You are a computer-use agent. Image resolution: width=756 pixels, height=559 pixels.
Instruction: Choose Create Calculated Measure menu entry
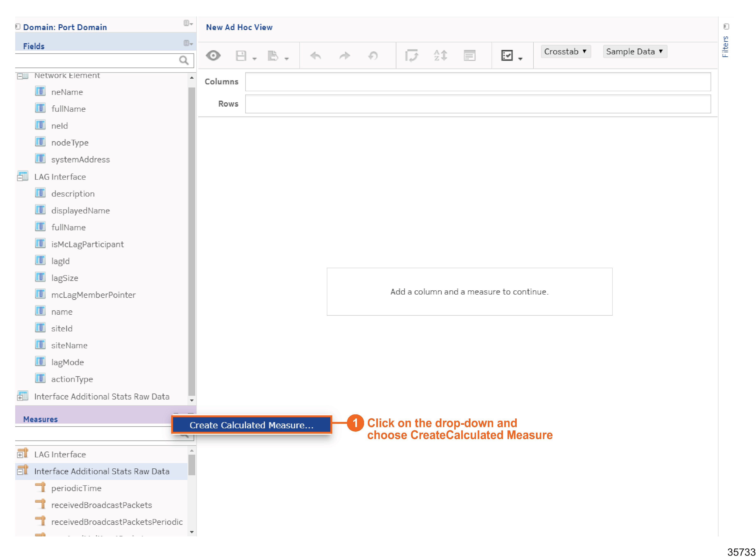tap(251, 425)
